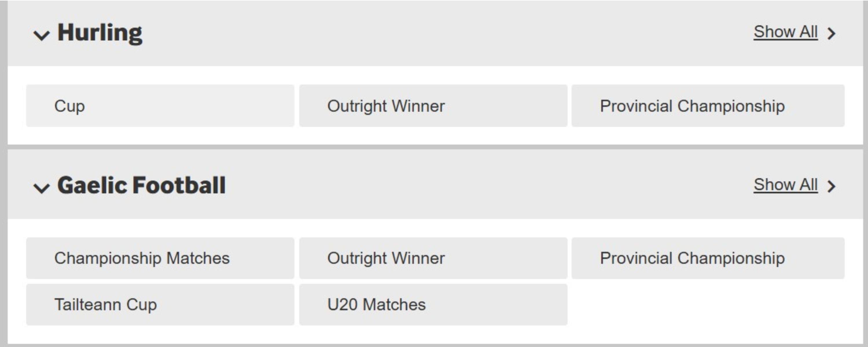View U20 Matches in Gaelic Football
This screenshot has height=347, width=868.
pyautogui.click(x=433, y=304)
